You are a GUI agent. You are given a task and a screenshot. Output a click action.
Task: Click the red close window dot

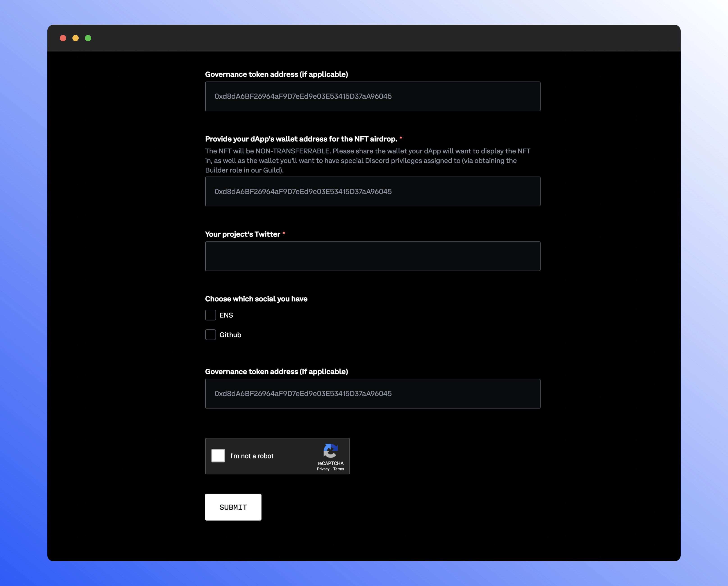[x=63, y=38]
